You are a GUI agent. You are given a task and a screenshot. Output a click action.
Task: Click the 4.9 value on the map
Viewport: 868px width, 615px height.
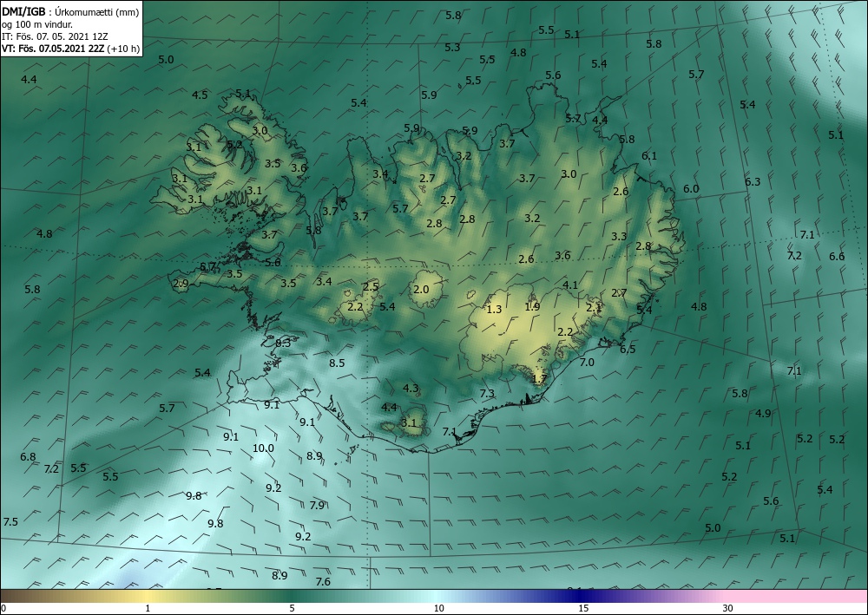tap(763, 413)
